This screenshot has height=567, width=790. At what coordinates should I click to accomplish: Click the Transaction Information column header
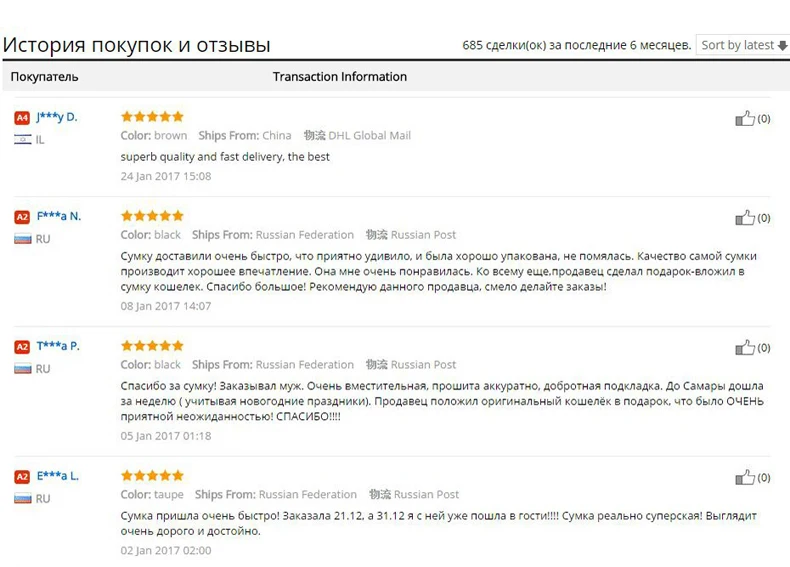340,77
